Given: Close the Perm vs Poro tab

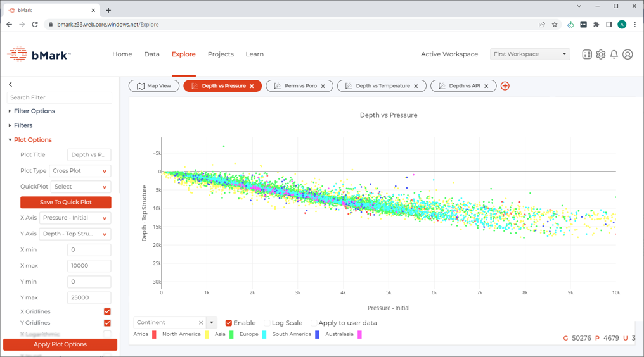Looking at the screenshot, I should (x=323, y=86).
